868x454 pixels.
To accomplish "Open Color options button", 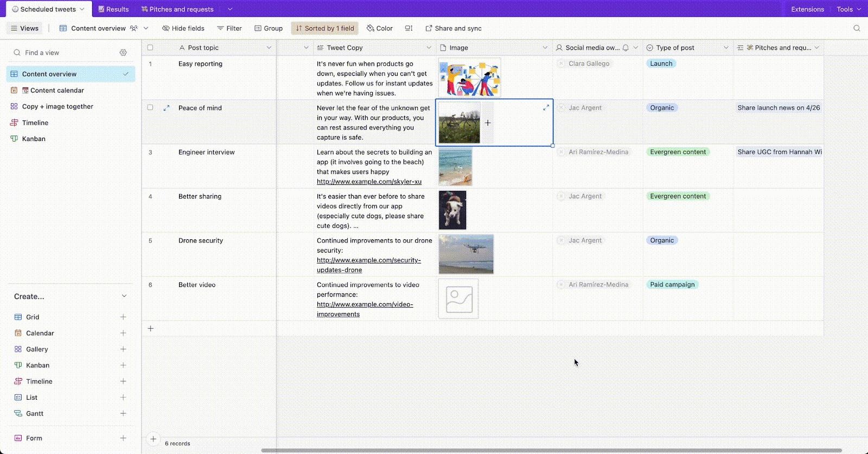I will click(x=380, y=28).
